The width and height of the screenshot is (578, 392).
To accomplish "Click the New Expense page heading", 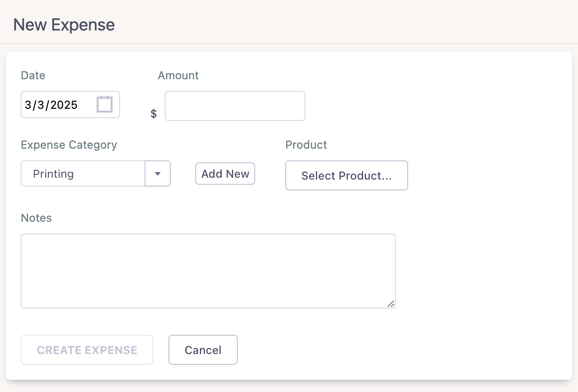I will [x=64, y=25].
